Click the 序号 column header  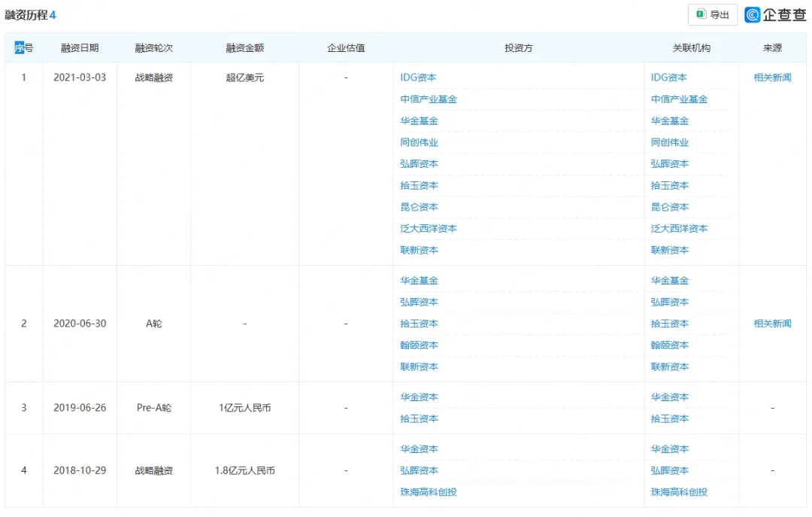[24, 48]
